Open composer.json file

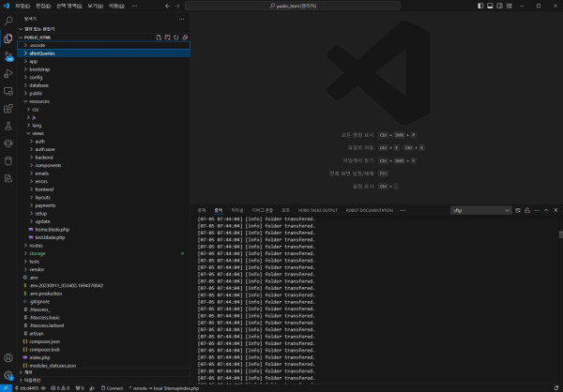(x=104, y=341)
